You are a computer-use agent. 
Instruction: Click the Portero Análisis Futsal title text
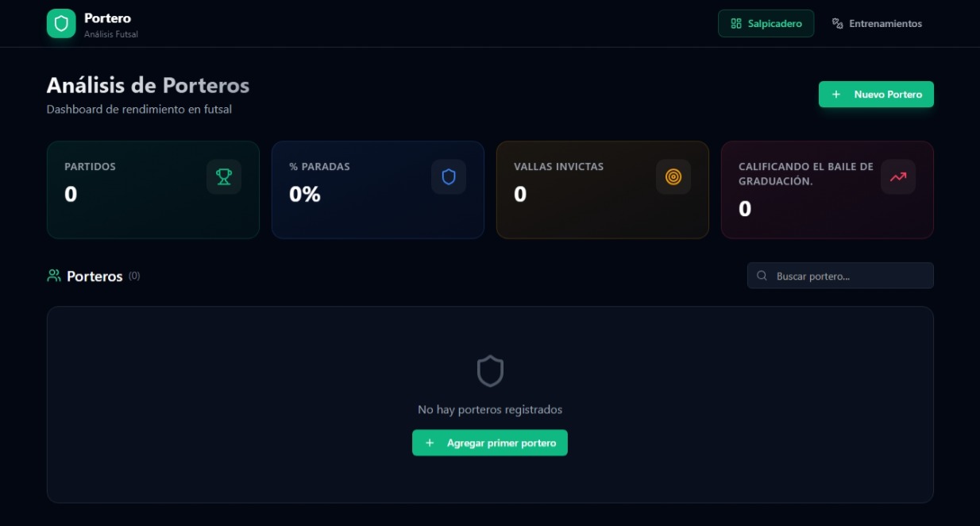click(x=111, y=25)
